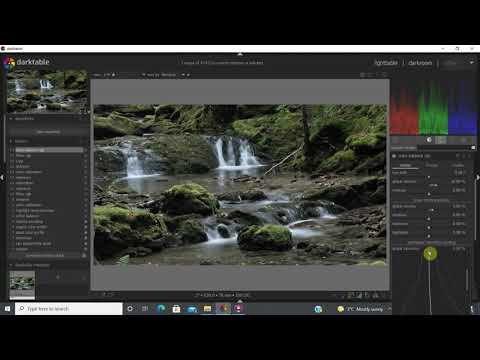Click reset parameters icon in color balance header
This screenshot has height=360, width=480.
tap(464, 156)
